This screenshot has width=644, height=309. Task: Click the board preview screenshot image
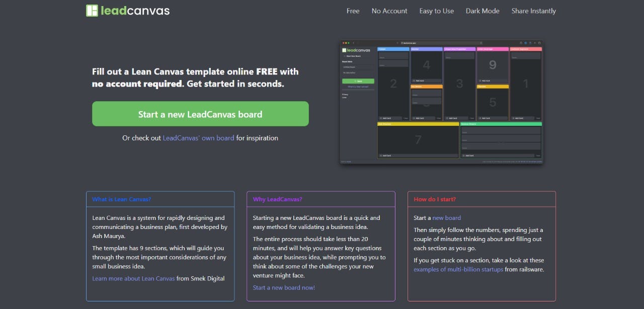pos(441,102)
